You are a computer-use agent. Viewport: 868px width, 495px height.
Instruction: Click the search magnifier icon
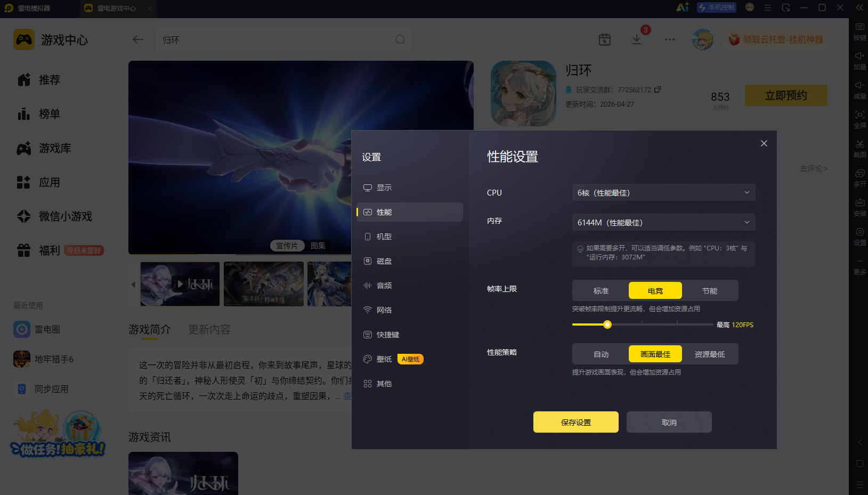click(x=400, y=39)
